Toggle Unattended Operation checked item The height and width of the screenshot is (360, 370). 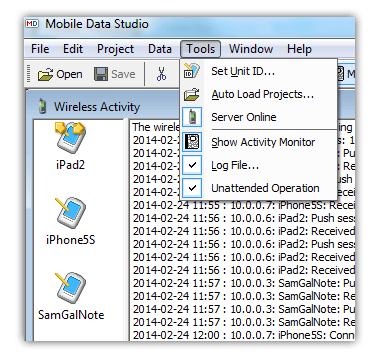click(x=259, y=188)
